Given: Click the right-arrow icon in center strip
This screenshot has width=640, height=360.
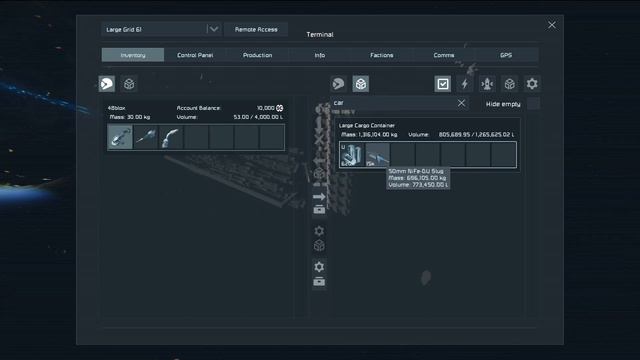Looking at the screenshot, I should (319, 197).
